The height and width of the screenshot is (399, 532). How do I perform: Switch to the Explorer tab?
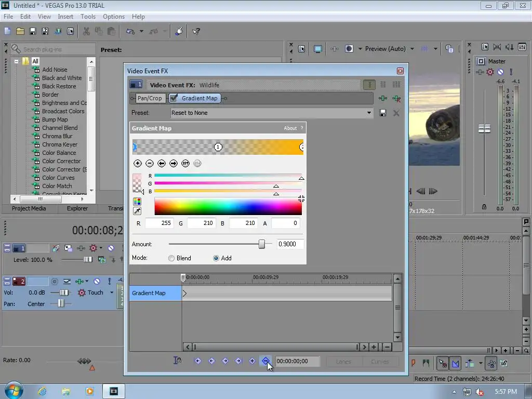(x=77, y=208)
